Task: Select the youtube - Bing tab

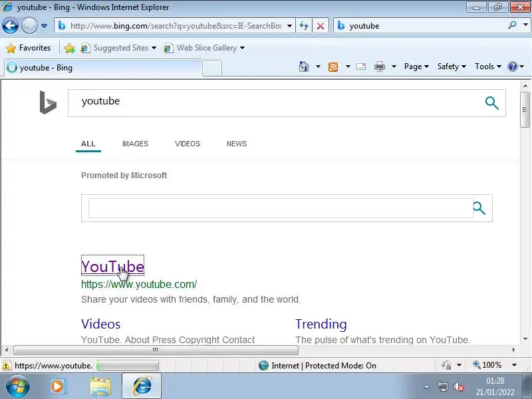Action: tap(102, 68)
